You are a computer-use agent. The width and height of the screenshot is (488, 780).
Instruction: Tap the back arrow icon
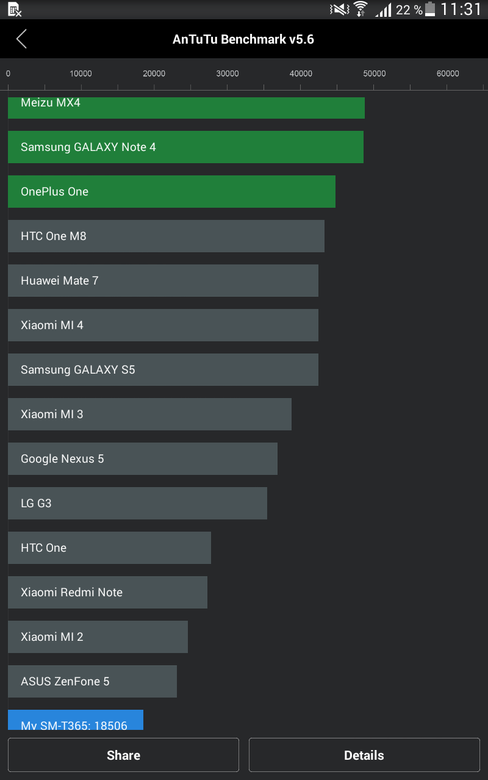[x=21, y=39]
